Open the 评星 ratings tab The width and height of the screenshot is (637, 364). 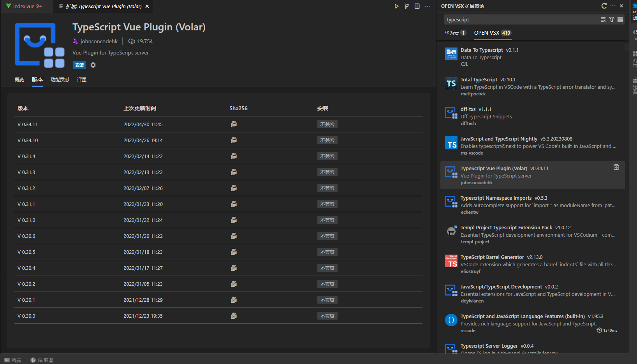pyautogui.click(x=82, y=79)
